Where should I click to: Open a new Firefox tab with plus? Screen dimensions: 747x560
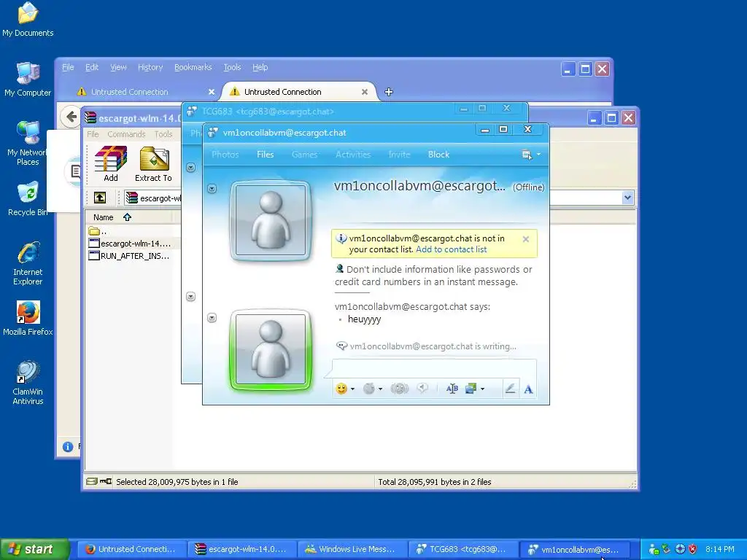click(x=389, y=92)
